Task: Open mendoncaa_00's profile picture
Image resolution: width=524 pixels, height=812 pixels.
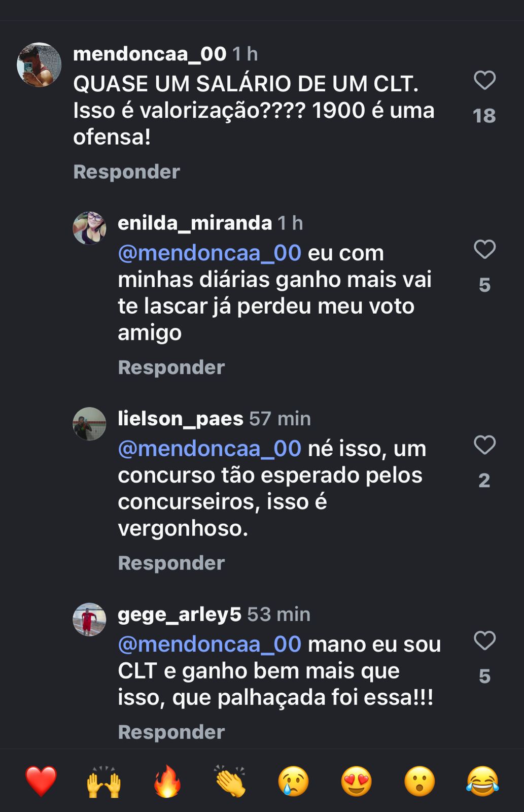Action: coord(39,65)
